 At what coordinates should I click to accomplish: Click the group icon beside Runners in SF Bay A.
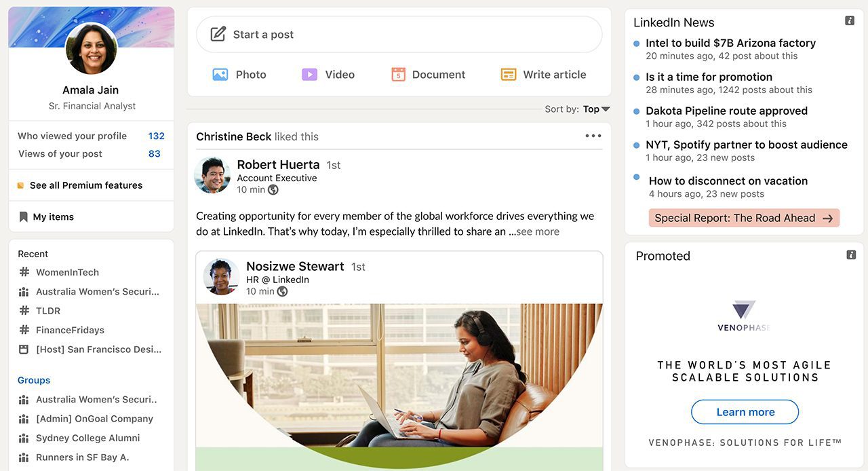pos(24,457)
